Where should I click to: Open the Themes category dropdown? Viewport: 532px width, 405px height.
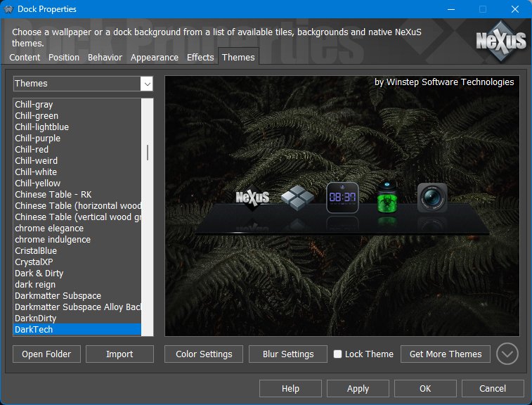pyautogui.click(x=147, y=84)
